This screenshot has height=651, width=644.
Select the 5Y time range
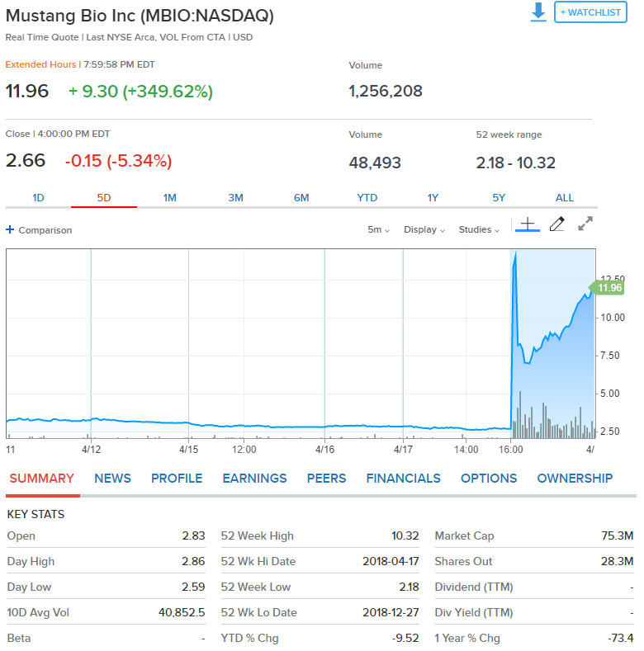coord(499,198)
